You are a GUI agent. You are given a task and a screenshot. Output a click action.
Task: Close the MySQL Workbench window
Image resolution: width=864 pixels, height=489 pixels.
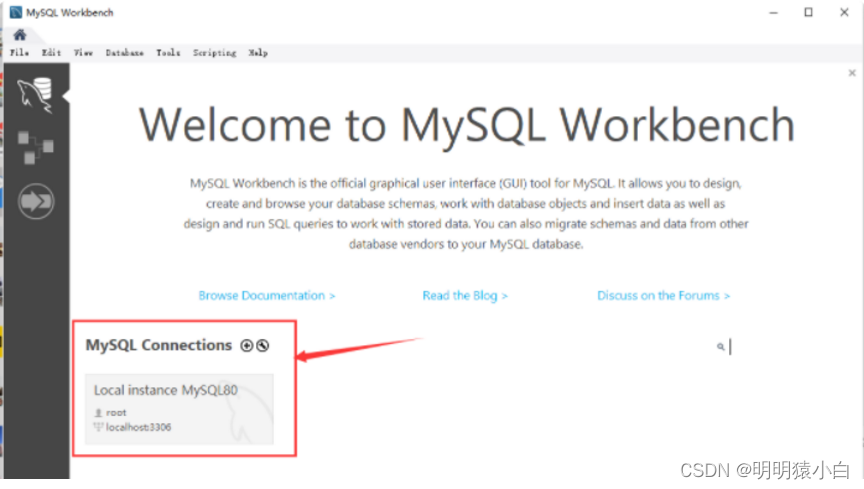click(x=844, y=12)
